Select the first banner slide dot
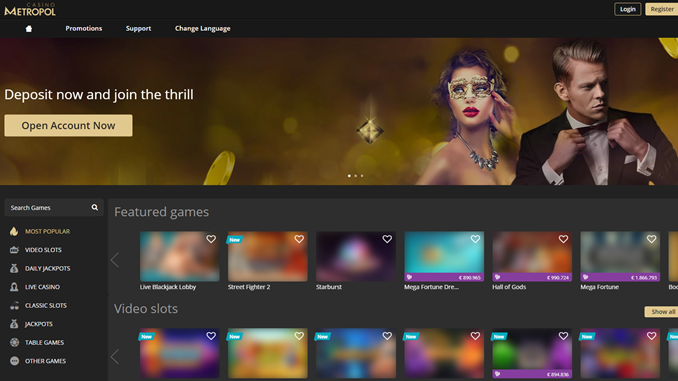Screen dimensions: 678x381 click(x=349, y=176)
